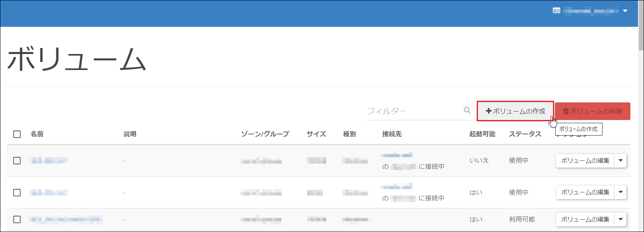The height and width of the screenshot is (232, 644).
Task: Focus the フィルター text field
Action: (413, 111)
